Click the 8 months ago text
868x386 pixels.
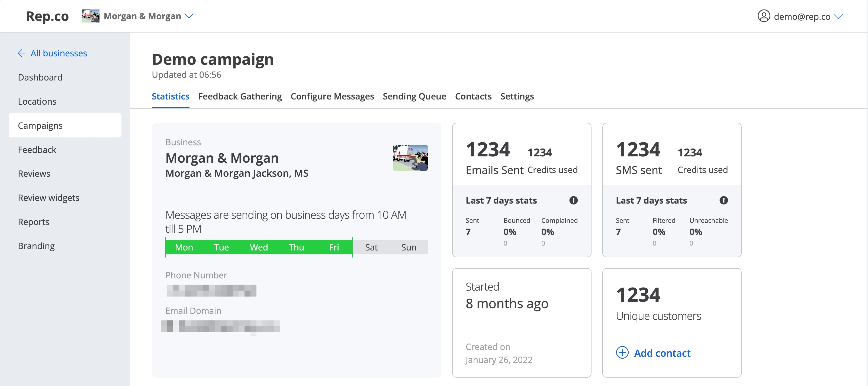pyautogui.click(x=507, y=304)
